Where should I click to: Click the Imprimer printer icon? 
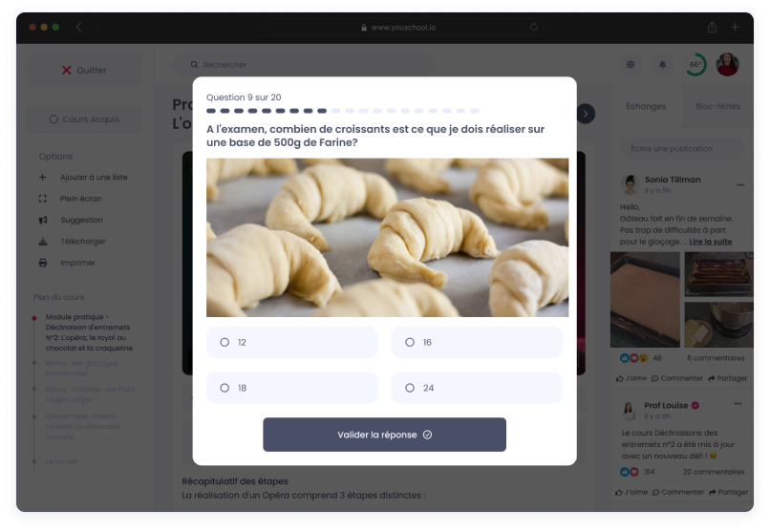click(x=43, y=263)
